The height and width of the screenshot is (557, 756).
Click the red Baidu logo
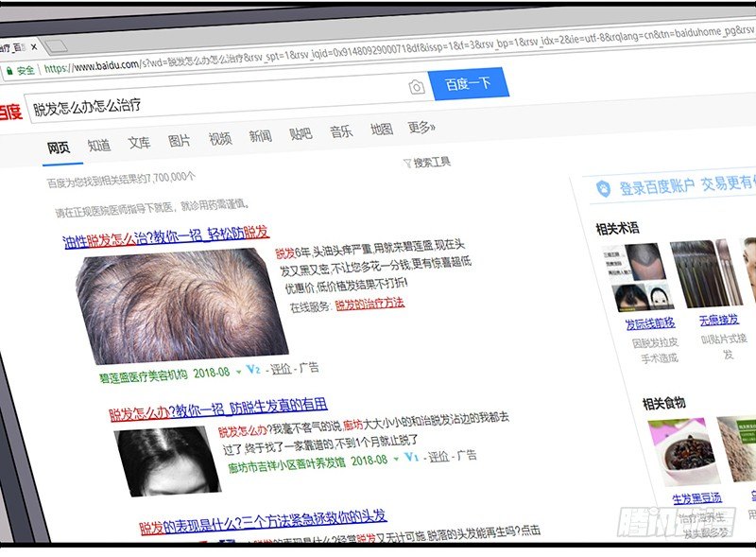click(10, 112)
